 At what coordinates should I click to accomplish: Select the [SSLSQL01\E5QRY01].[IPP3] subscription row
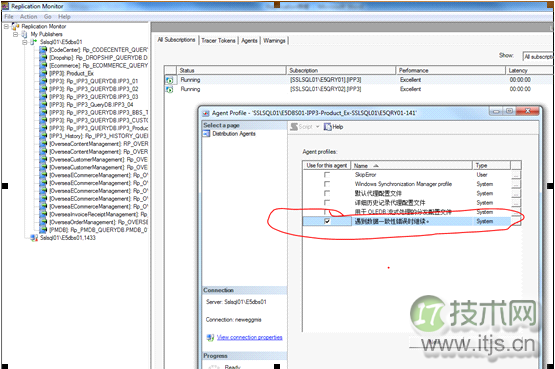[359, 80]
